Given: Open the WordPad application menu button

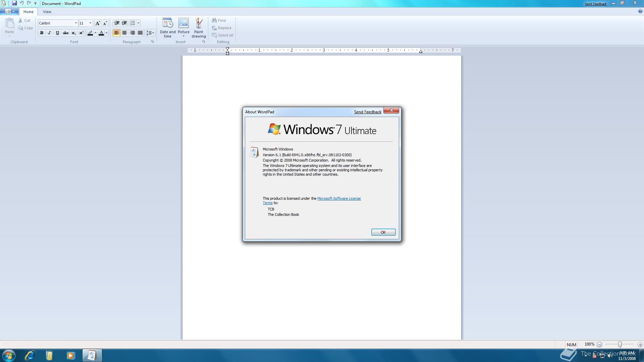Looking at the screenshot, I should tap(9, 11).
